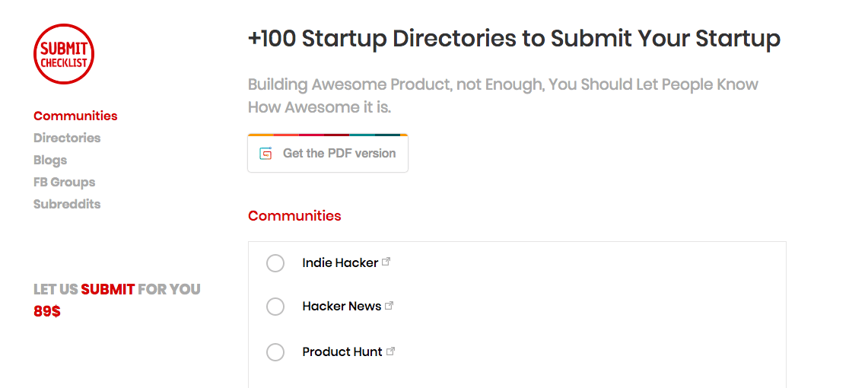Open external link icon beside Product Hunt
Image resolution: width=868 pixels, height=388 pixels.
[391, 351]
